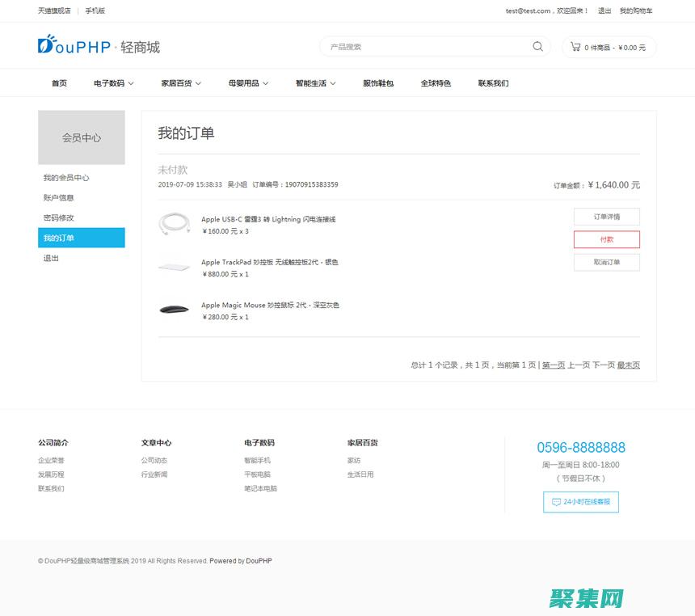Screen dimensions: 695x616
Task: Click the 订单详情 button
Action: tap(606, 217)
